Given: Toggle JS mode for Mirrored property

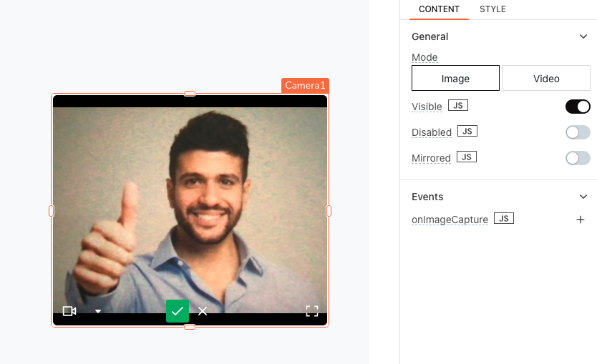Looking at the screenshot, I should point(467,157).
